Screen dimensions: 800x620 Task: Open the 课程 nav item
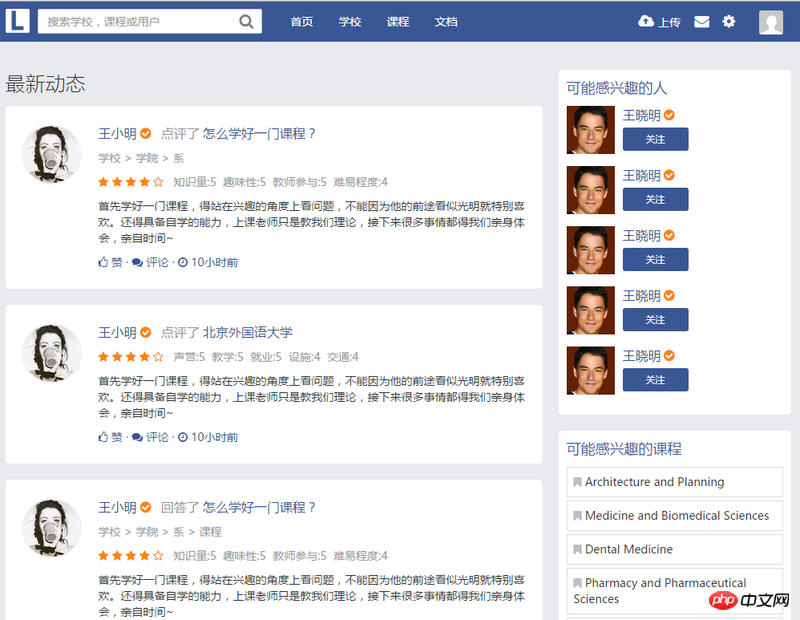coord(397,22)
